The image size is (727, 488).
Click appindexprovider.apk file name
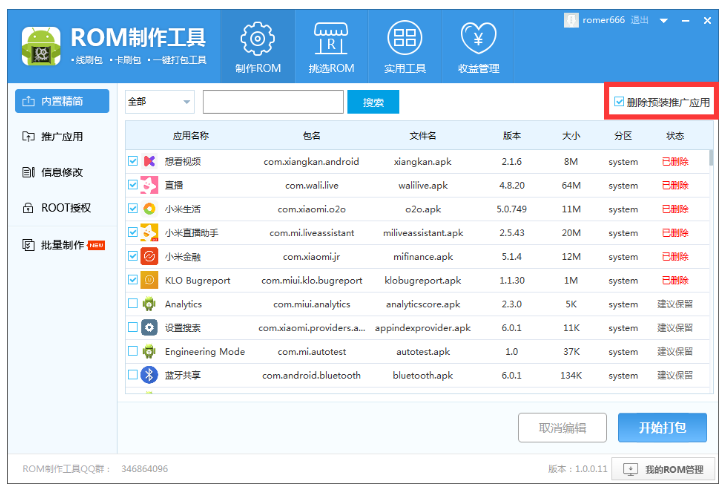coord(423,328)
